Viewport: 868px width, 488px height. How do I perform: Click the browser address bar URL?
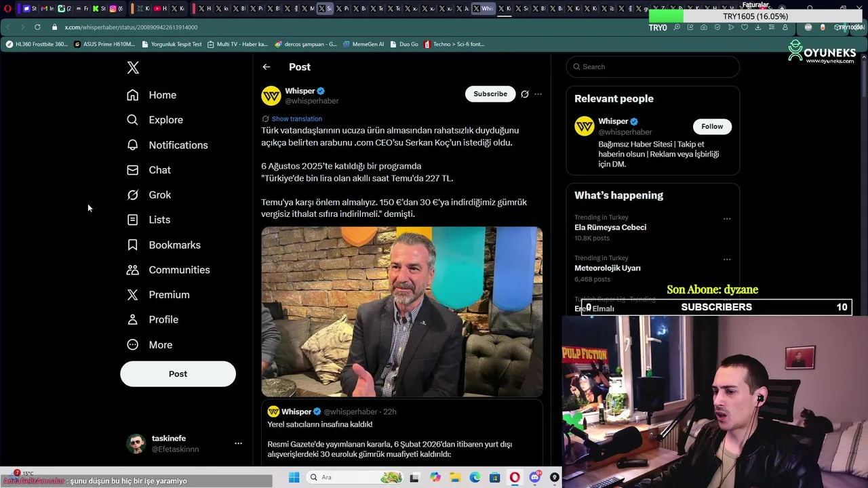point(131,27)
